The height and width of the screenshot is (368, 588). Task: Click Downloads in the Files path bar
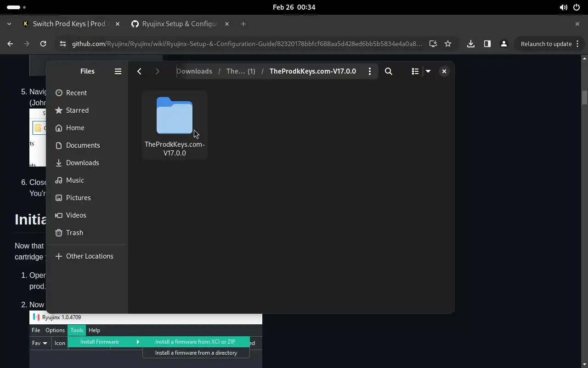[x=194, y=71]
